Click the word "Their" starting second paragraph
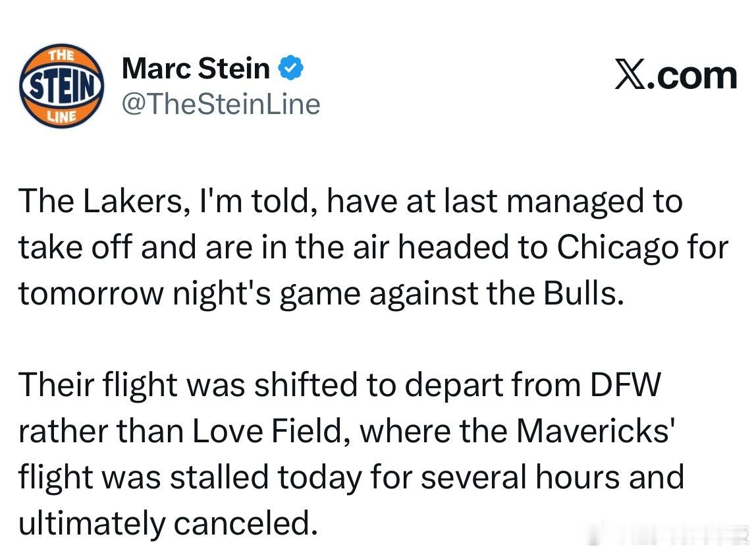This screenshot has height=553, width=756. tap(56, 386)
